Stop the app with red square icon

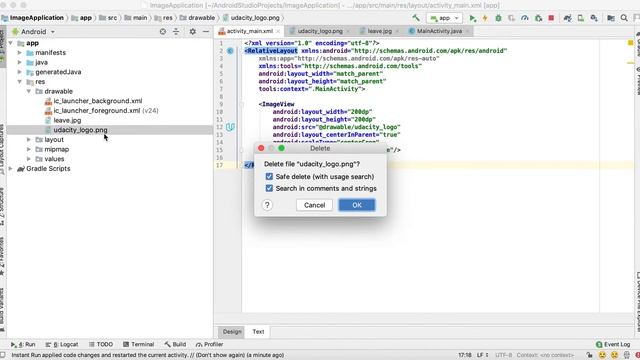[551, 18]
